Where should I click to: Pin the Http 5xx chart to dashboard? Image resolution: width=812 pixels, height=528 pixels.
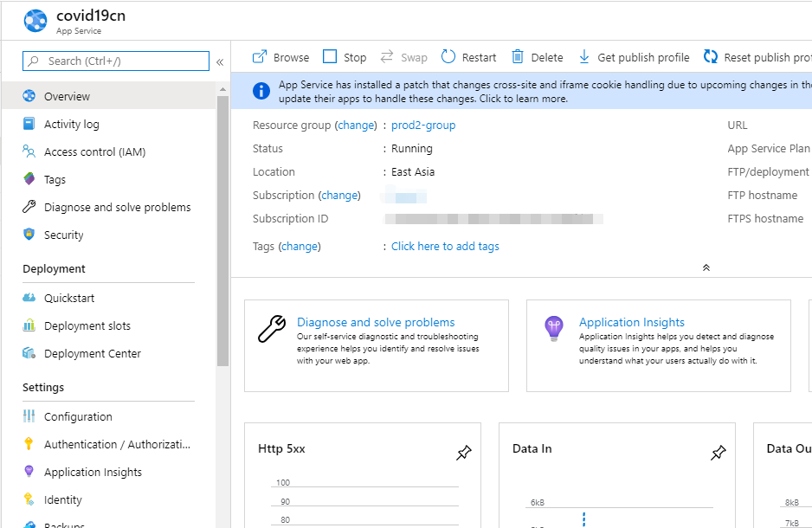click(x=463, y=453)
